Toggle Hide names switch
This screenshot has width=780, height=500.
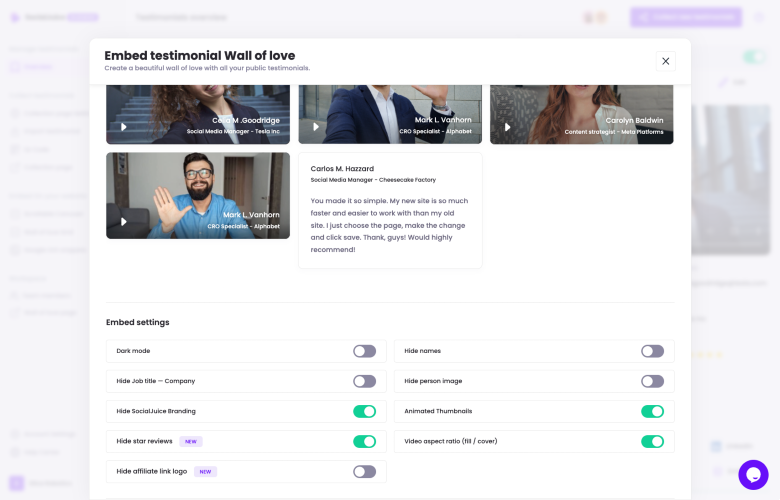click(x=652, y=351)
